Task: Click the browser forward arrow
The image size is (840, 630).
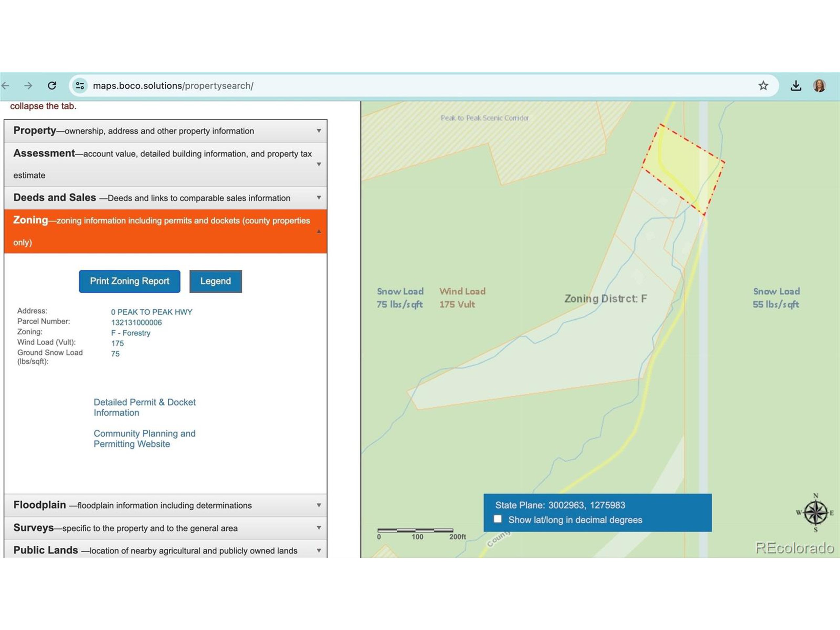Action: [x=28, y=86]
